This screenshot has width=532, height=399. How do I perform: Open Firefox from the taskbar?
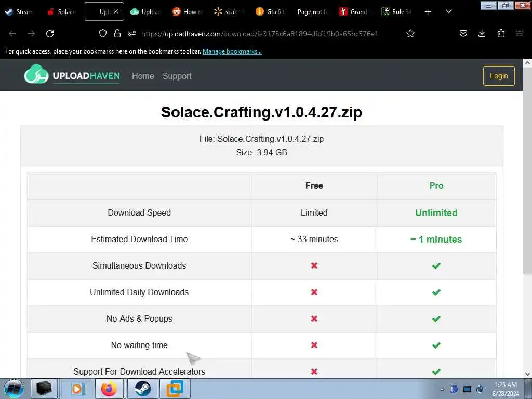(109, 389)
